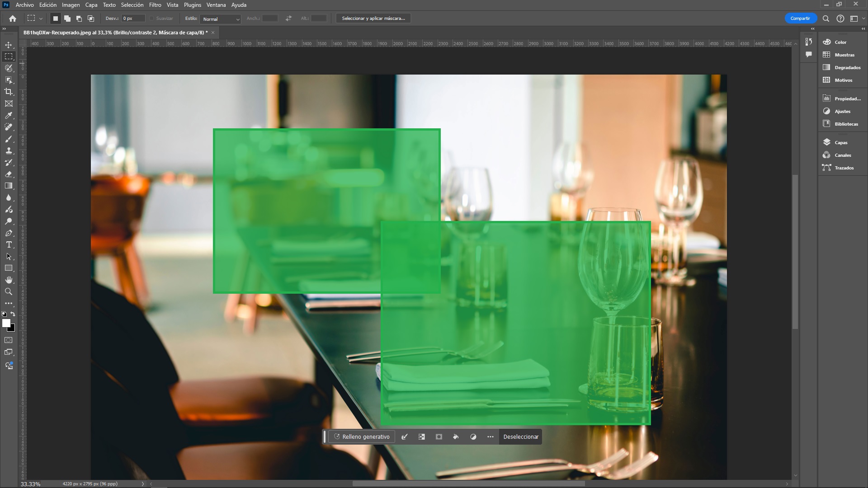Click Relleno generativo button
This screenshot has height=488, width=868.
tap(362, 437)
